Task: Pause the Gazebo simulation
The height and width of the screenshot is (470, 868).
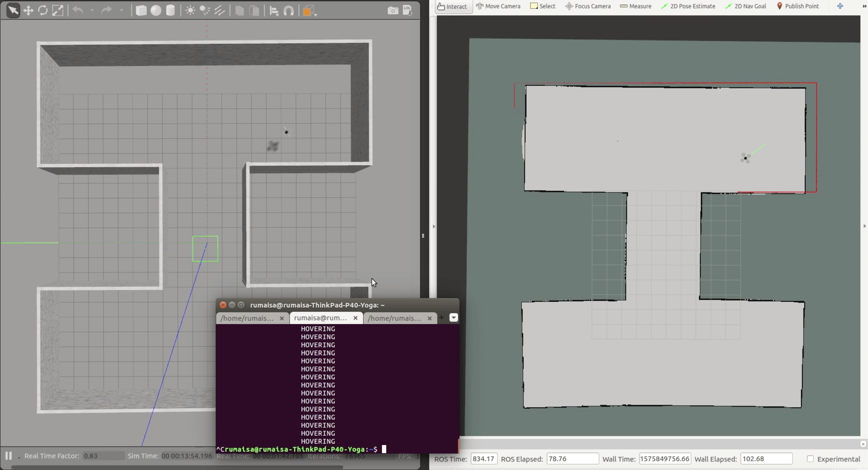Action: pyautogui.click(x=8, y=456)
